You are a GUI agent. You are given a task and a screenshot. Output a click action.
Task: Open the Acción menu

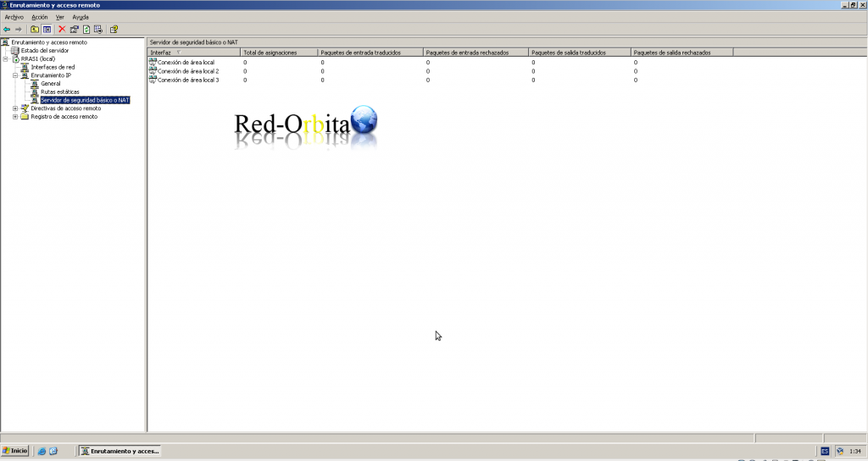coord(39,17)
